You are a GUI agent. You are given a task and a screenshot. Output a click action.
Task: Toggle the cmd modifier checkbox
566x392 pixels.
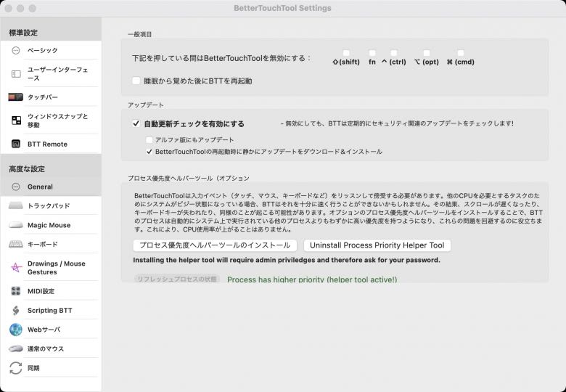click(x=461, y=53)
